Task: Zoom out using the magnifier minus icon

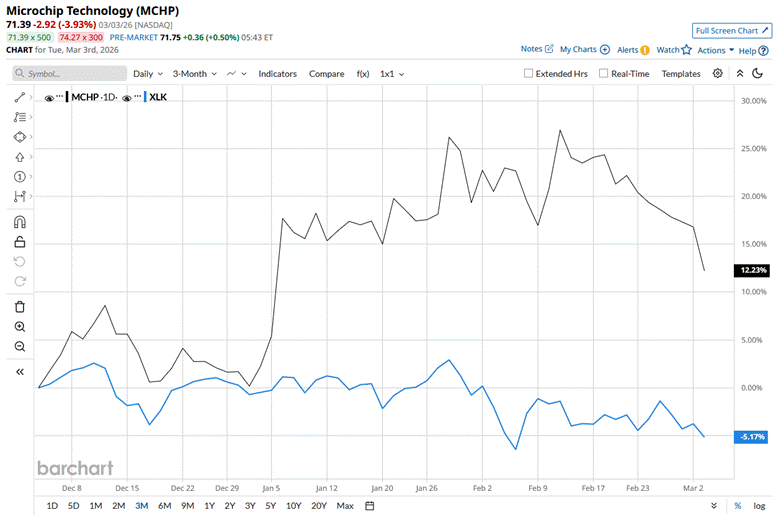Action: point(19,346)
